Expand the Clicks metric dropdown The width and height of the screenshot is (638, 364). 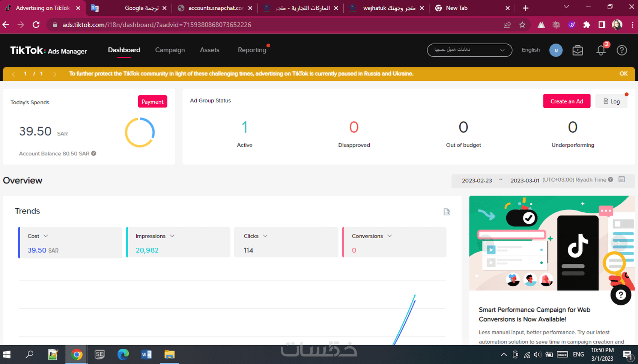tap(265, 236)
